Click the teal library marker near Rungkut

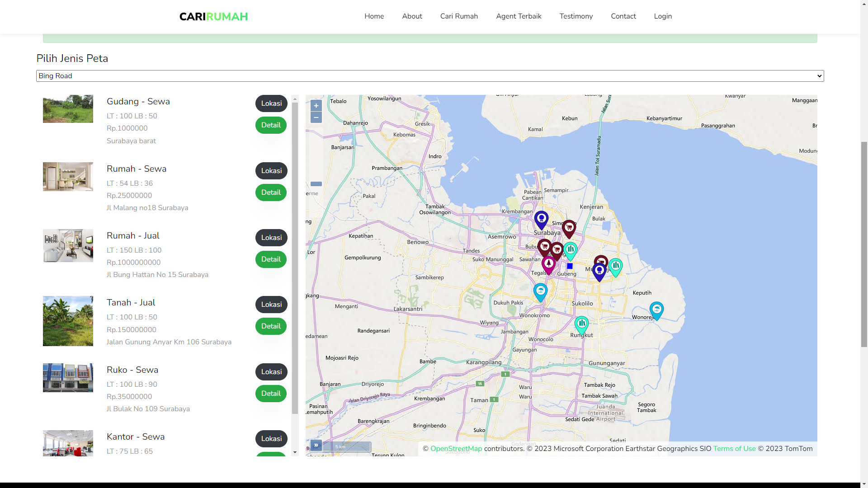pyautogui.click(x=581, y=324)
